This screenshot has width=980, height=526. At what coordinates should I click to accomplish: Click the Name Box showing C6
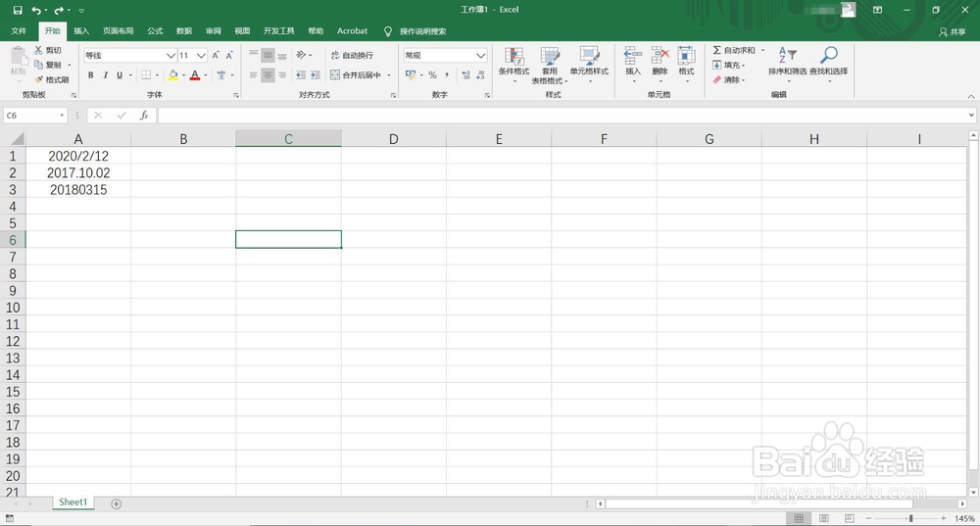(35, 116)
